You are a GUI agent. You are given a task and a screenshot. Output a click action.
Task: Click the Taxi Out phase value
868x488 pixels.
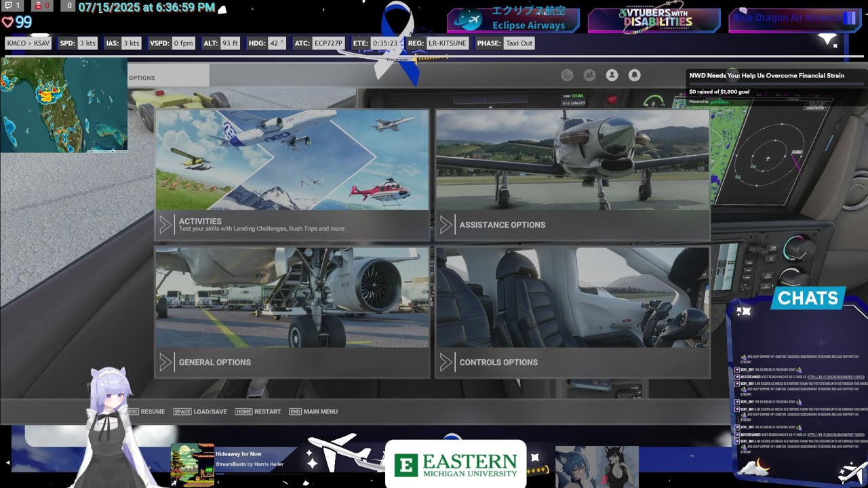(x=519, y=43)
